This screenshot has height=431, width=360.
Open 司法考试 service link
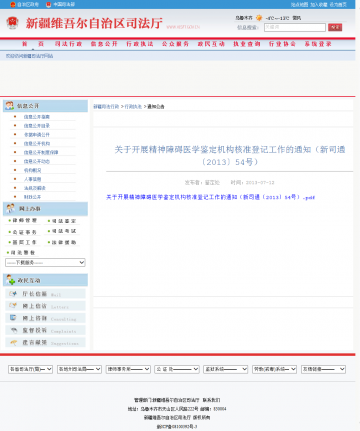click(64, 231)
